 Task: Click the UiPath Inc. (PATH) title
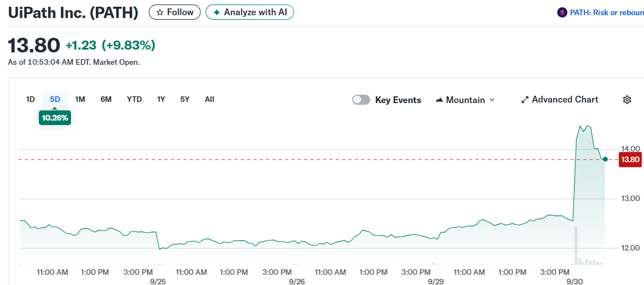[73, 13]
